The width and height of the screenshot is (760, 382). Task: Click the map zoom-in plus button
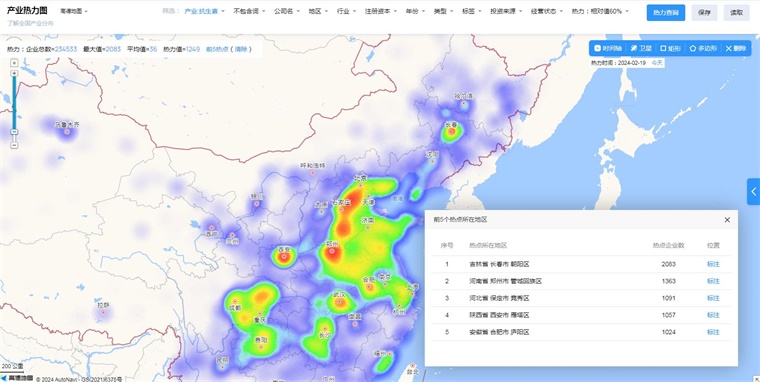[x=15, y=73]
